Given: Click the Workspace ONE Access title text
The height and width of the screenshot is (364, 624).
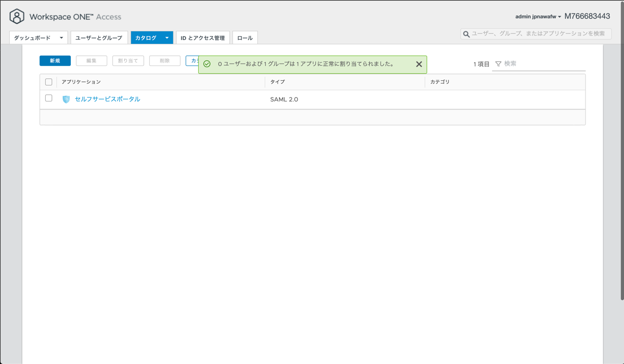Looking at the screenshot, I should click(75, 16).
